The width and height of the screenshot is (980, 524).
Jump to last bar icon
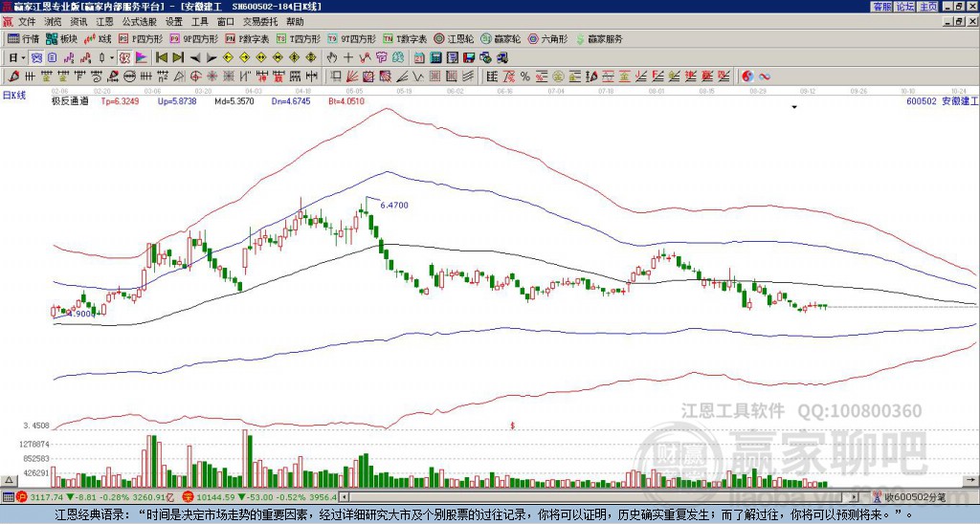(x=178, y=58)
